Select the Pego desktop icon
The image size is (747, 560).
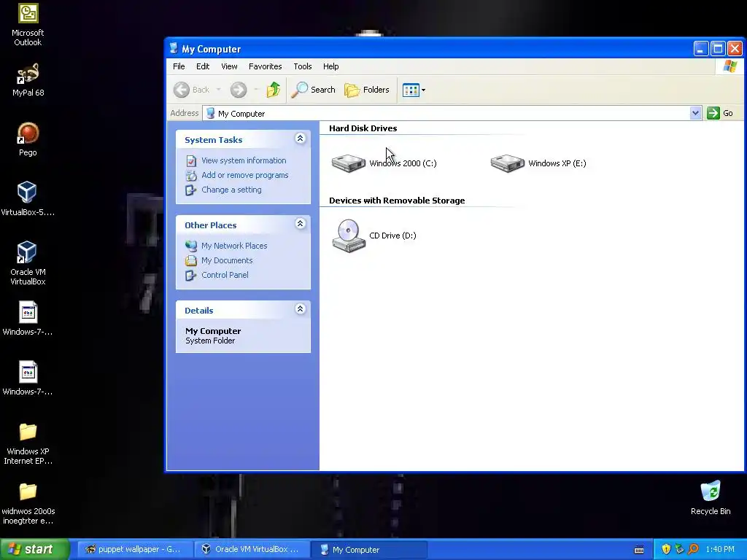pyautogui.click(x=28, y=139)
